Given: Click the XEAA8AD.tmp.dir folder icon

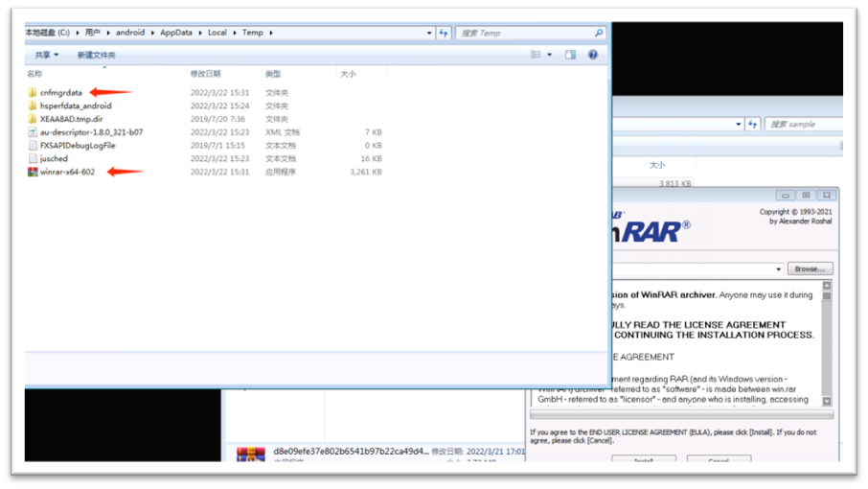Looking at the screenshot, I should tap(33, 119).
